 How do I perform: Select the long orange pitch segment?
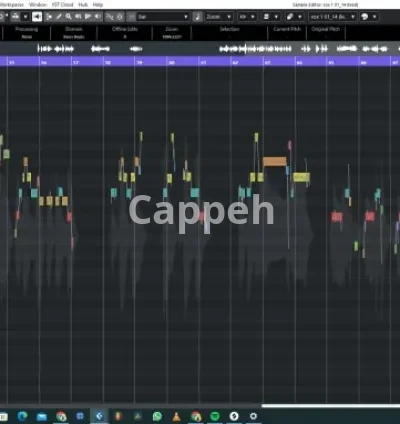tap(275, 162)
